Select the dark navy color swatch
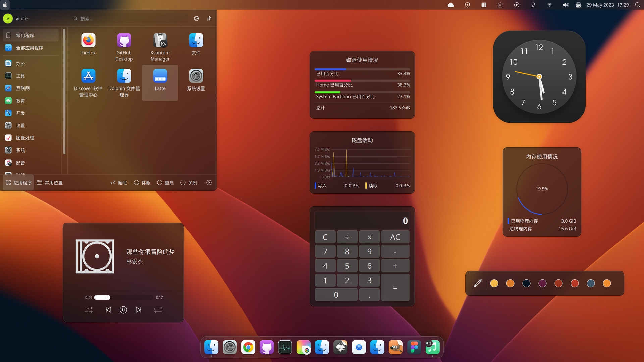Viewport: 644px width, 362px height. (526, 283)
